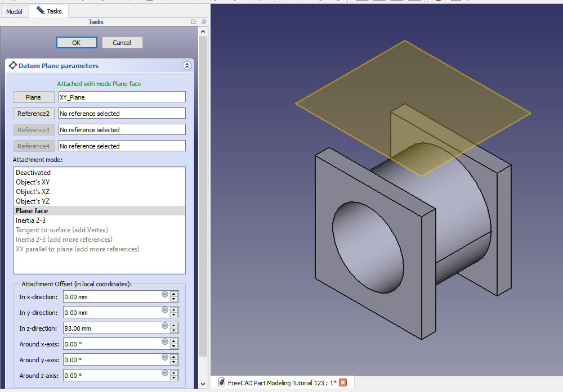The height and width of the screenshot is (392, 563).
Task: Click the Reference2 selection button
Action: pos(33,114)
